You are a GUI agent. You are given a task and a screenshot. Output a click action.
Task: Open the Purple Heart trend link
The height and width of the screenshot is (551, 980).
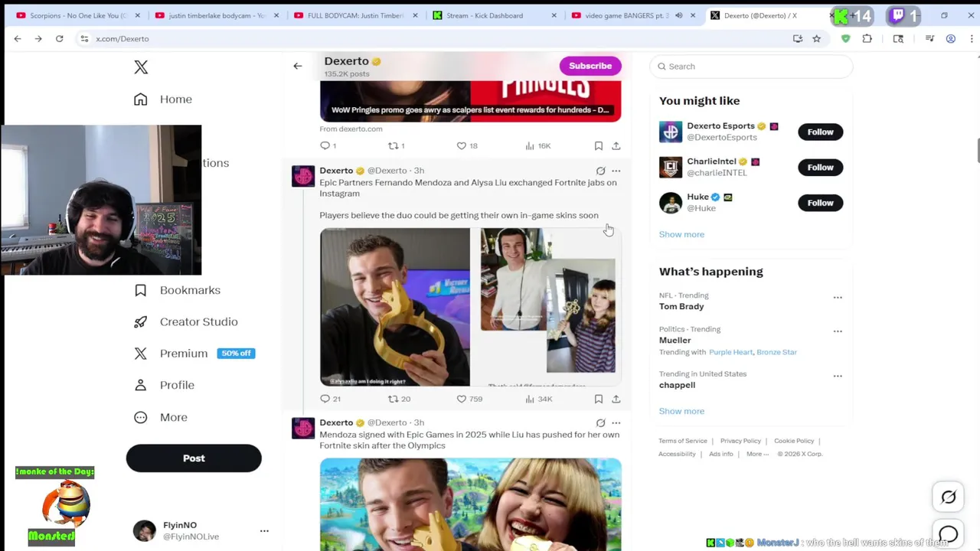(x=730, y=352)
